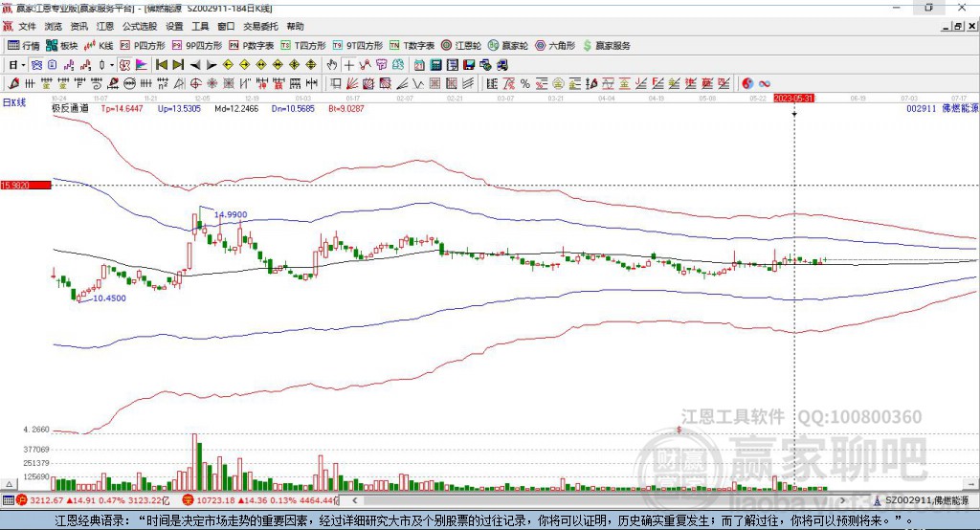Open the 帮助 menu
The width and height of the screenshot is (980, 530).
(x=295, y=26)
